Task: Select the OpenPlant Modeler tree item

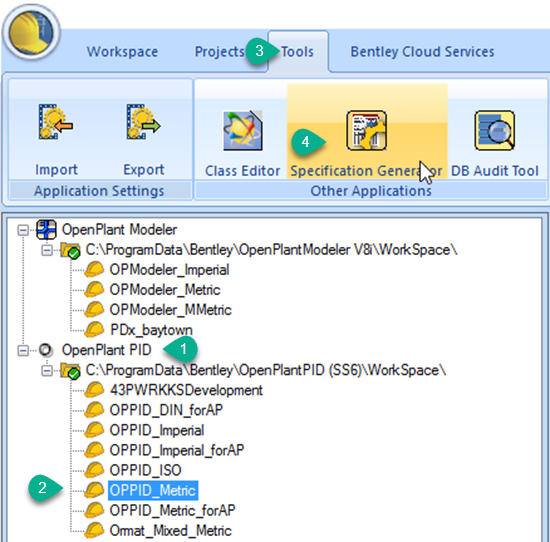Action: (x=119, y=230)
